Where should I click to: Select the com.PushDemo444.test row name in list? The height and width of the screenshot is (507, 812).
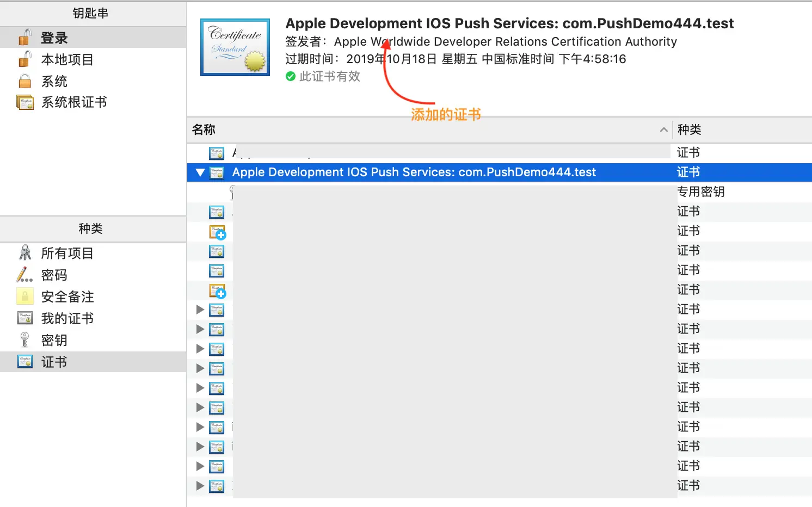(x=414, y=172)
